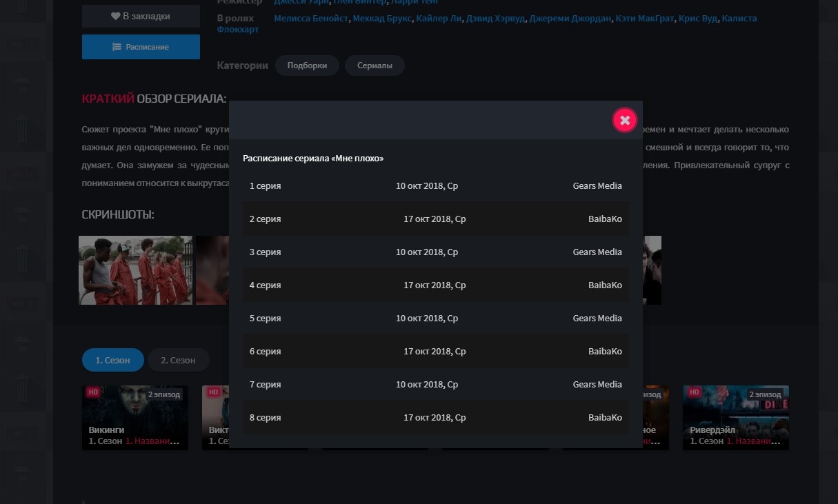Click the air date of 4 серия

tap(435, 285)
